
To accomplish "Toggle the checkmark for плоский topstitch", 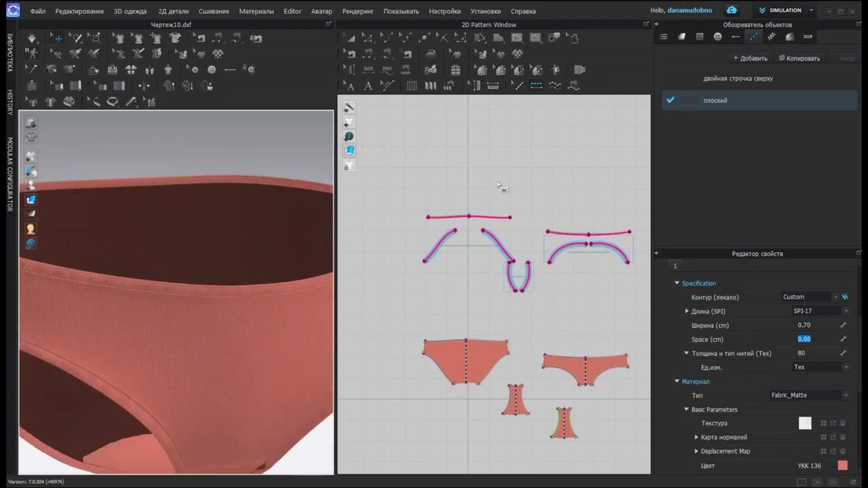I will [670, 100].
